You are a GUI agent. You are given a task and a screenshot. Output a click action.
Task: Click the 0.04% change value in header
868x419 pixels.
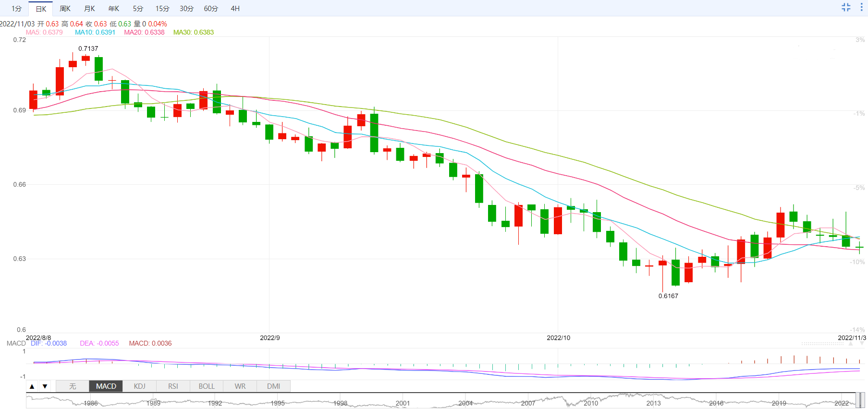158,24
